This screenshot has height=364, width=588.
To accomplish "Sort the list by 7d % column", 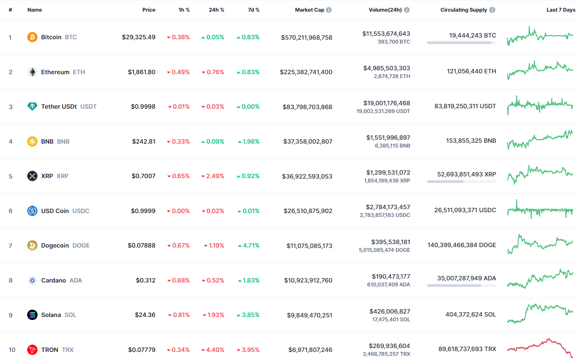I will tap(254, 9).
